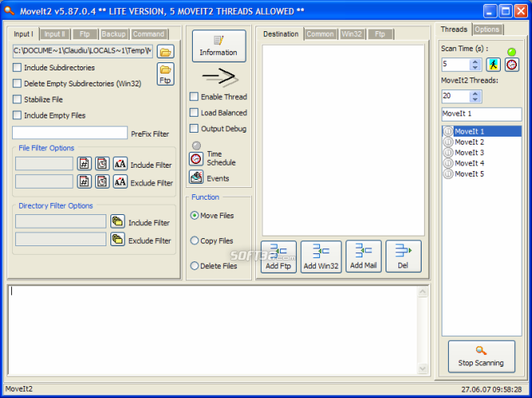The height and width of the screenshot is (398, 532).
Task: Enable Output Debug checkbox
Action: [x=194, y=129]
